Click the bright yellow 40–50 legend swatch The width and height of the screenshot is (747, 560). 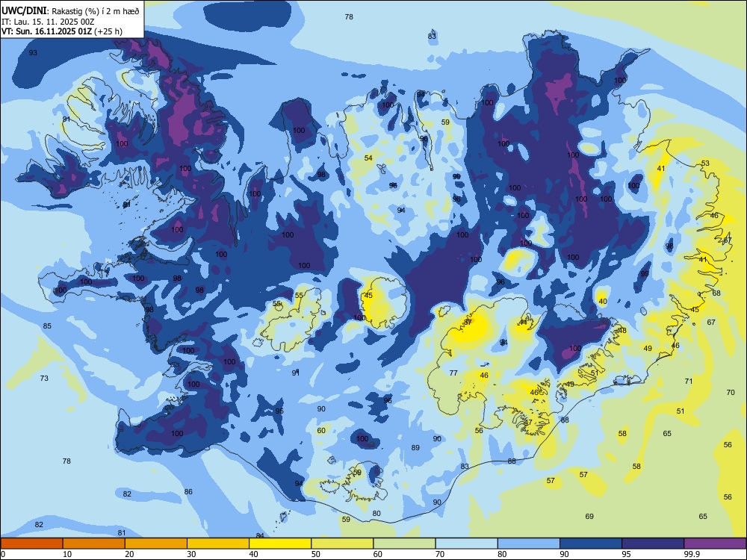280,544
